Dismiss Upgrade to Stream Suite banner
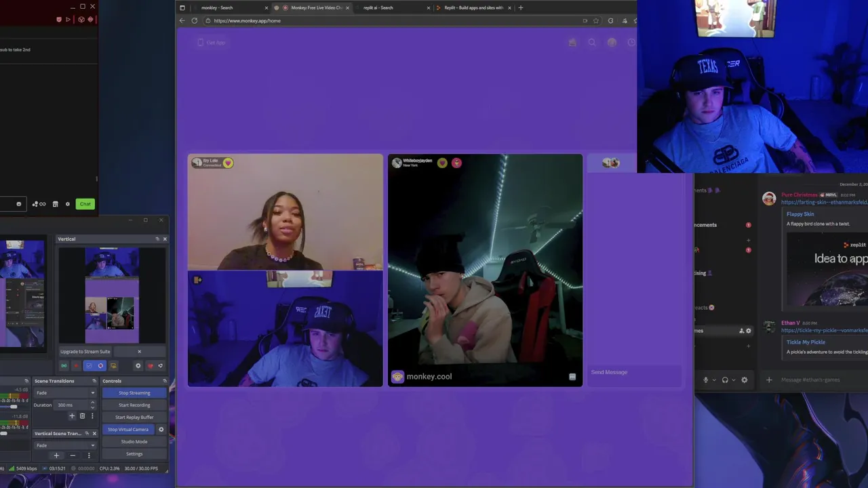This screenshot has height=488, width=868. pyautogui.click(x=139, y=351)
